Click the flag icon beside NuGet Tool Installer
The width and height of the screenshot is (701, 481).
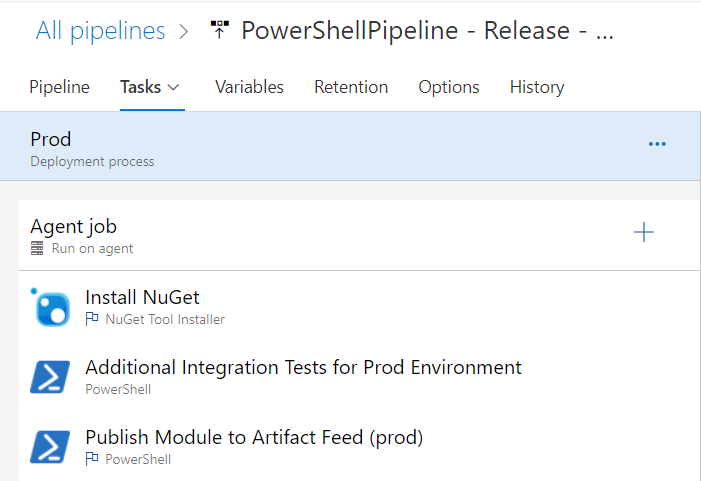coord(92,319)
